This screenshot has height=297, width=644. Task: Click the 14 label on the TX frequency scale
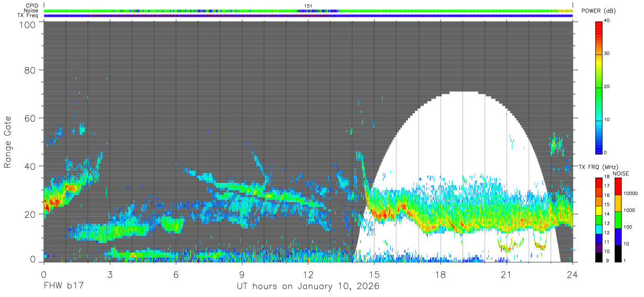click(606, 214)
